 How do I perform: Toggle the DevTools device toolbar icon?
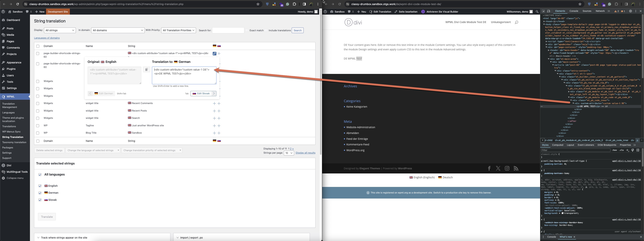tap(549, 11)
